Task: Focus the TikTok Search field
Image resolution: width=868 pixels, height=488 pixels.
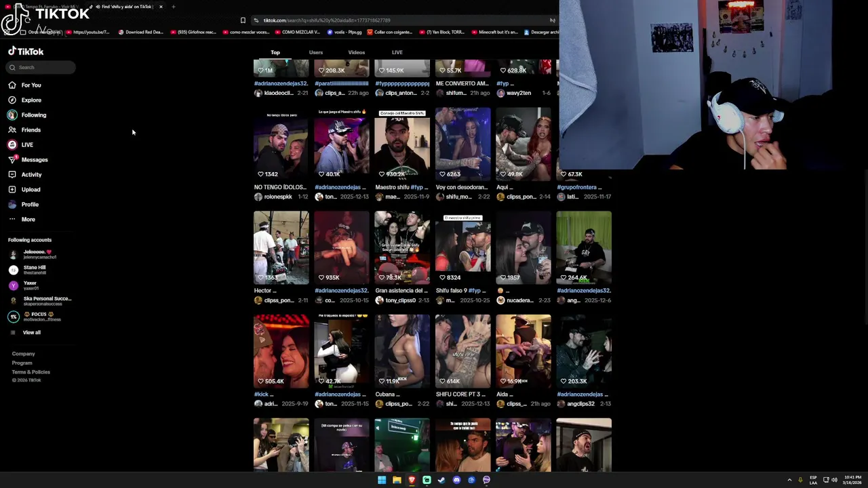Action: [41, 67]
